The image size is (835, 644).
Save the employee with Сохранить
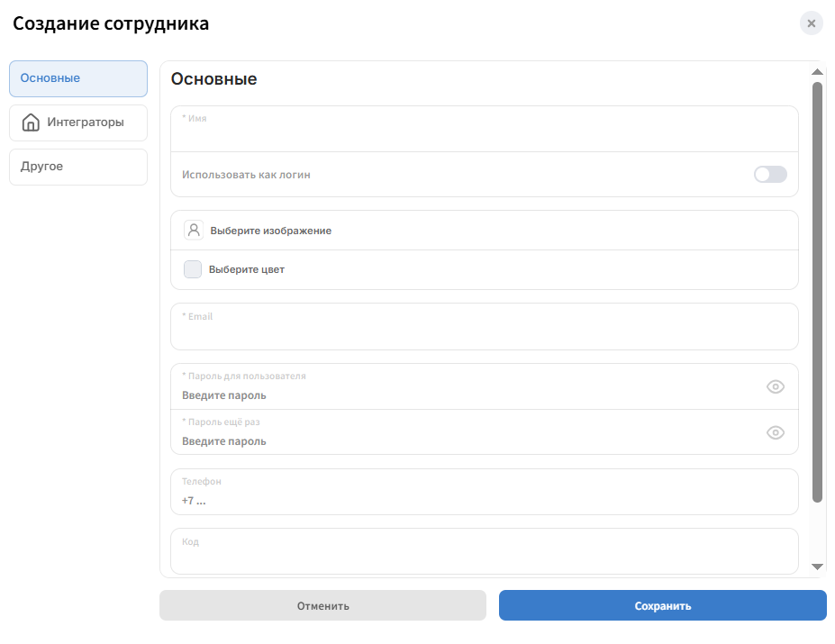click(x=662, y=605)
